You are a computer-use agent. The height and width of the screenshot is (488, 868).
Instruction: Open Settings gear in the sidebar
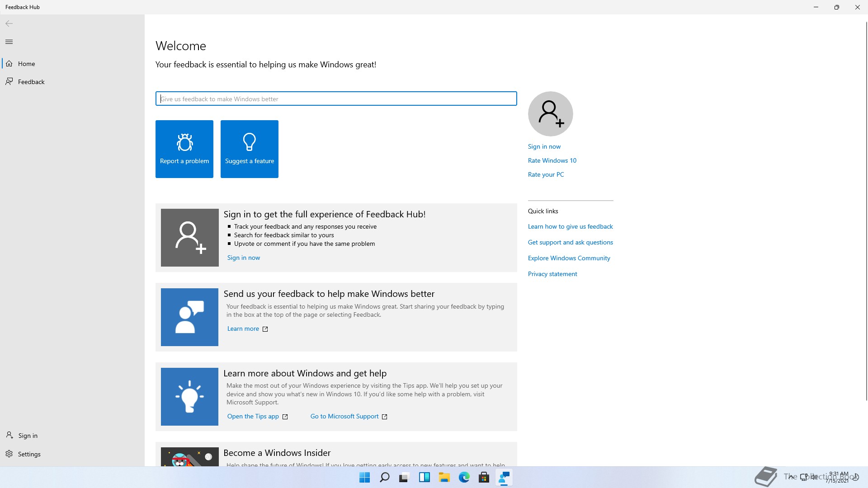coord(9,454)
